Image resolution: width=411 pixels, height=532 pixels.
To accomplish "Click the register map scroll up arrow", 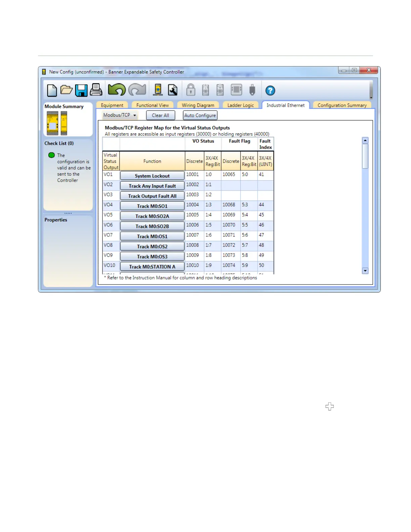I will click(365, 140).
